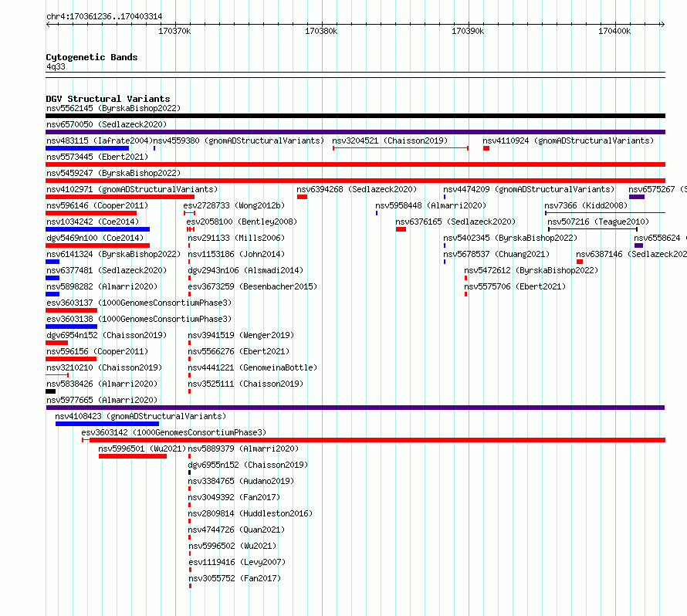Open nsv483115 (Iafrate2004) variant label
Screen dimensions: 687x616
coord(100,140)
